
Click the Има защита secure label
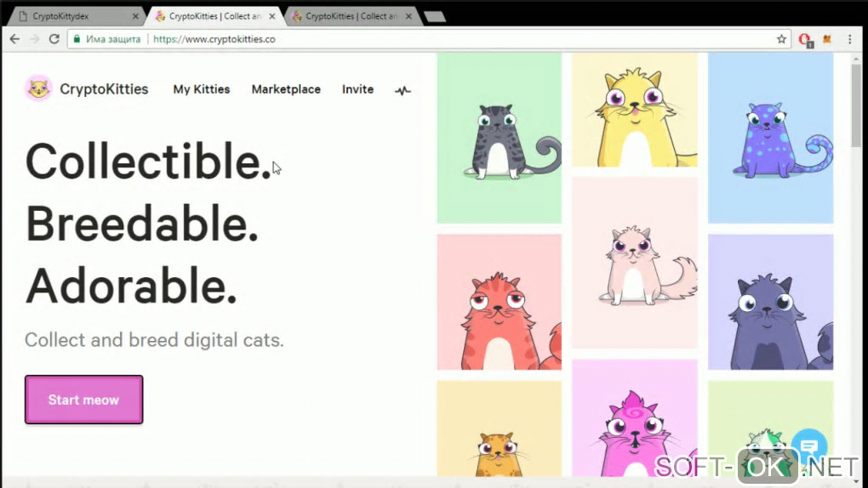click(x=113, y=39)
